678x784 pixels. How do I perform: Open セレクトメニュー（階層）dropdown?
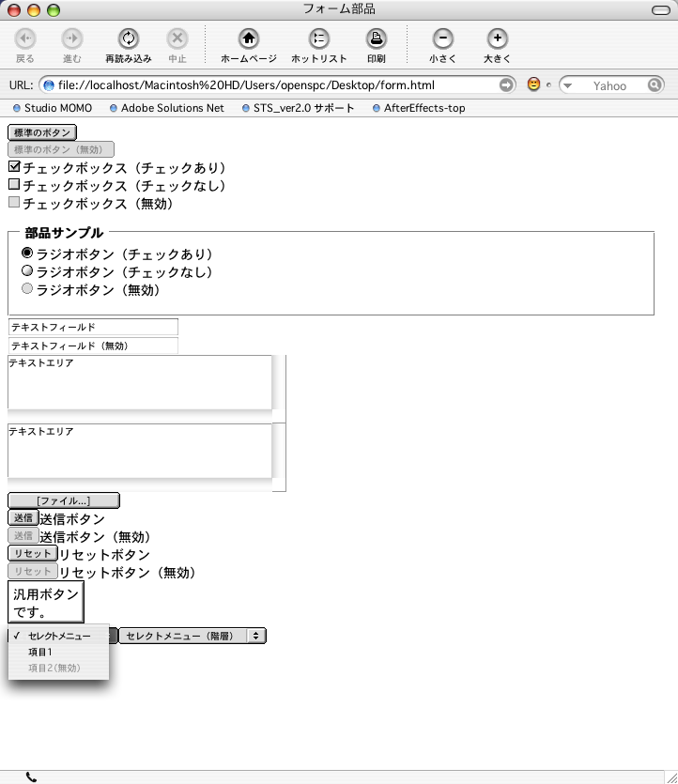192,636
